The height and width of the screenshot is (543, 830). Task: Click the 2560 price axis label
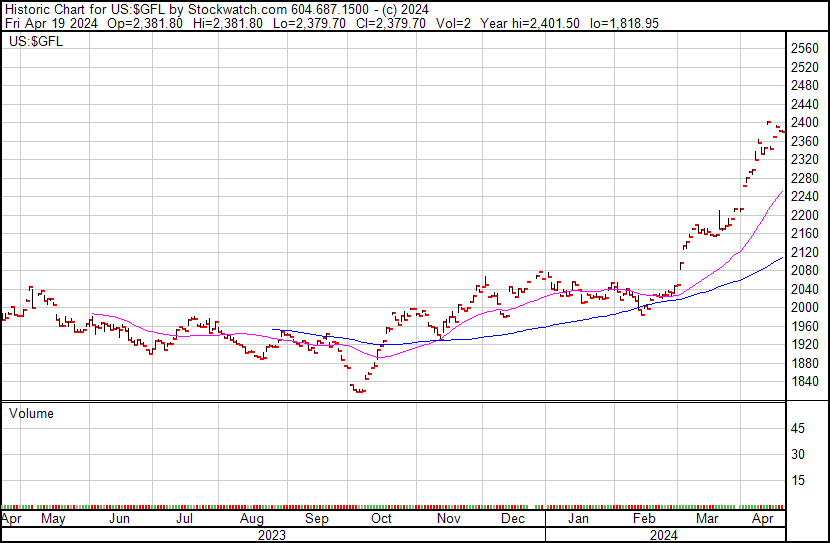pyautogui.click(x=805, y=48)
